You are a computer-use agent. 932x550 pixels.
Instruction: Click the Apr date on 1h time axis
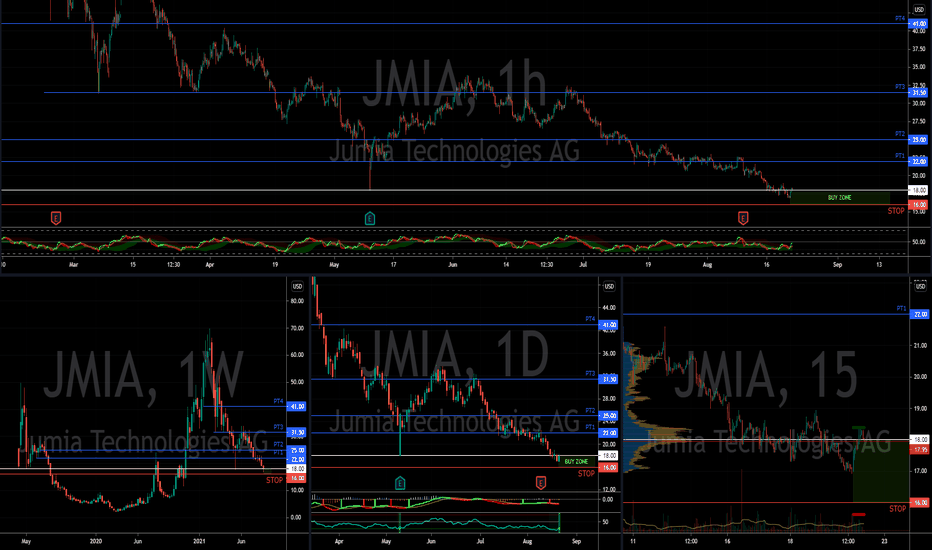(209, 265)
